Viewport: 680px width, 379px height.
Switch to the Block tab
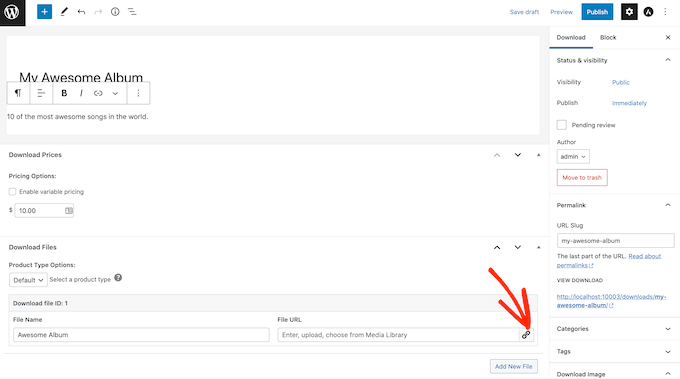coord(608,37)
